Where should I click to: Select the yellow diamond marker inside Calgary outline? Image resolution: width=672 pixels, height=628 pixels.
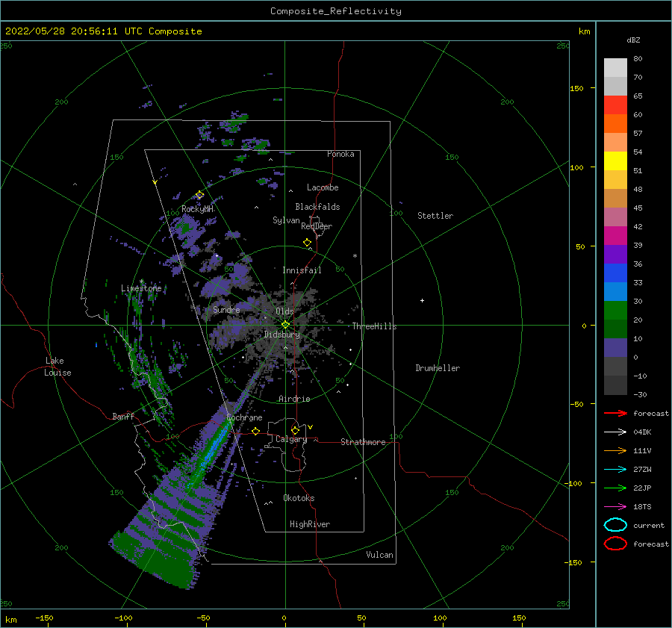pyautogui.click(x=295, y=430)
